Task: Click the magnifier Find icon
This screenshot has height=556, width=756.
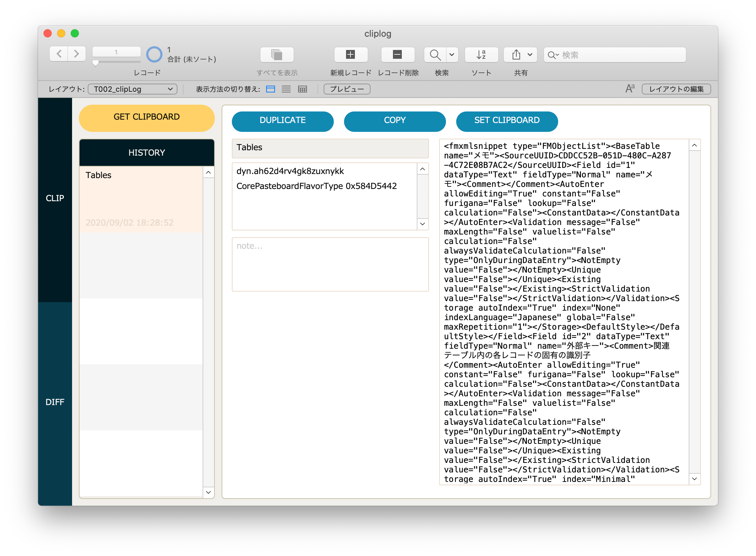Action: 435,55
